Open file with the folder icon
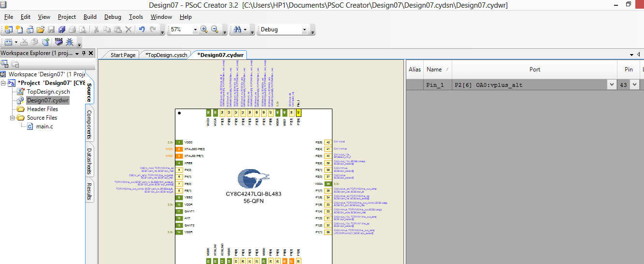Image resolution: width=644 pixels, height=264 pixels. pos(41,29)
